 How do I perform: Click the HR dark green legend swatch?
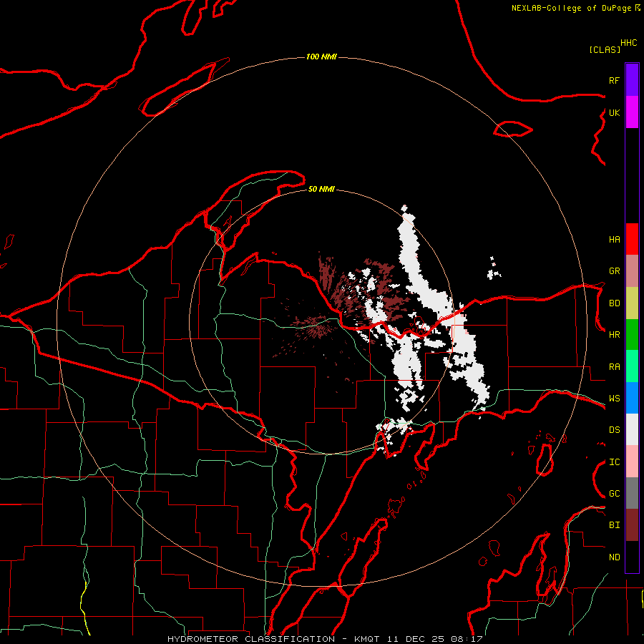[x=632, y=335]
